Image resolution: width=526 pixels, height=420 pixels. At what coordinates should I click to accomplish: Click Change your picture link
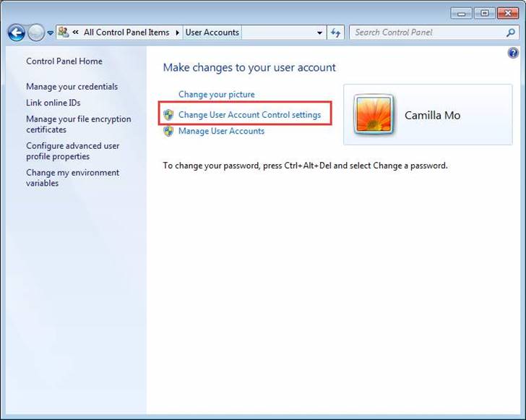tap(216, 95)
